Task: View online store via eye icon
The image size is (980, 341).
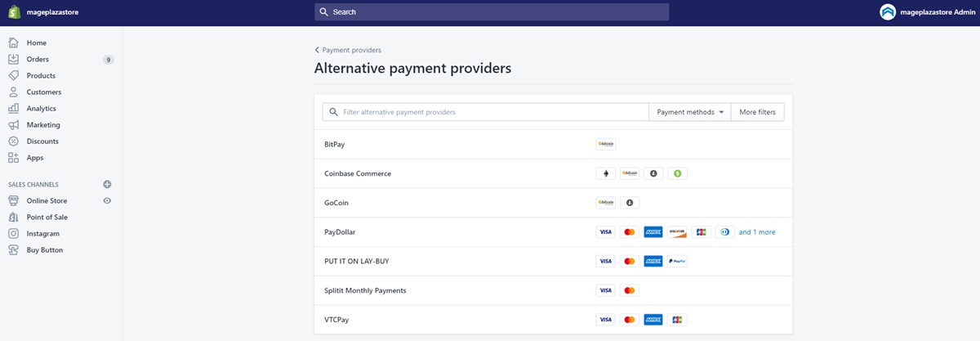Action: [107, 200]
